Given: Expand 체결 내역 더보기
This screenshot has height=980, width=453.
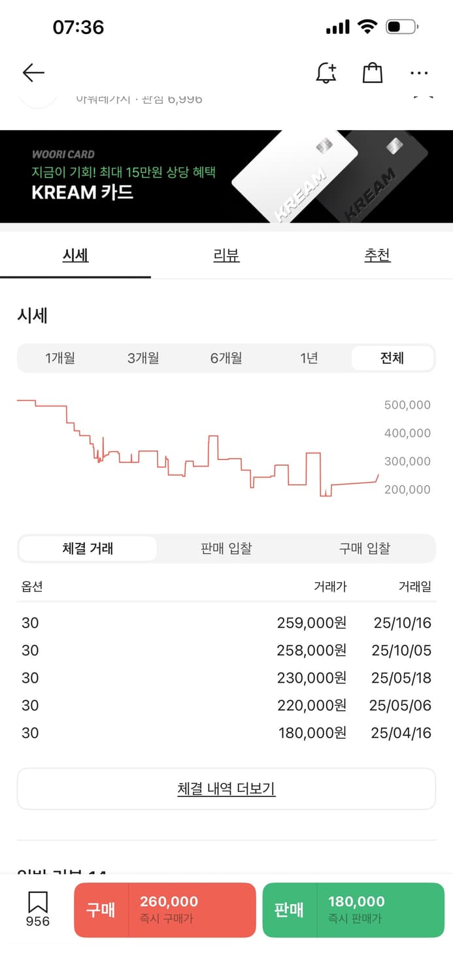Looking at the screenshot, I should tap(226, 789).
